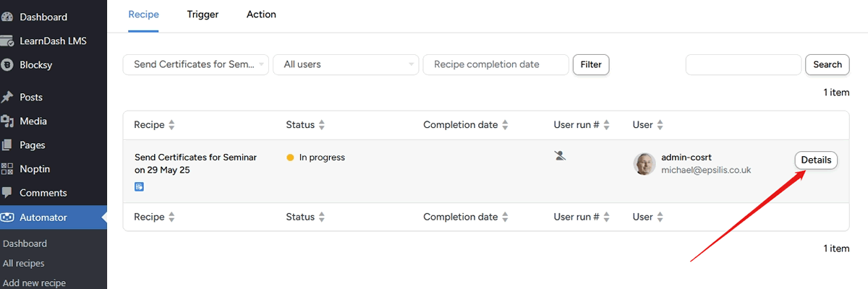This screenshot has width=868, height=289.
Task: Sort by Recipe in the table footer row
Action: (x=154, y=217)
